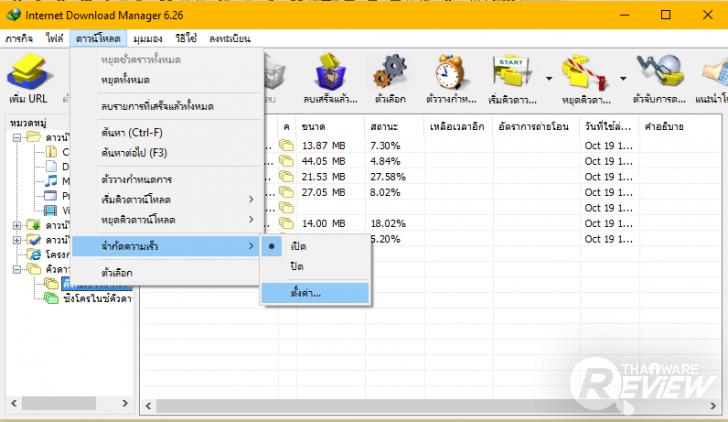Select the ปิด (Off) speed limiter option

[315, 266]
